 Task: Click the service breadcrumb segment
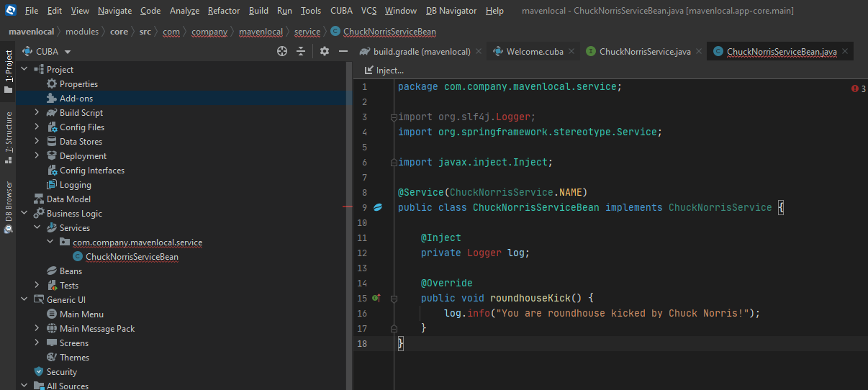[x=307, y=32]
